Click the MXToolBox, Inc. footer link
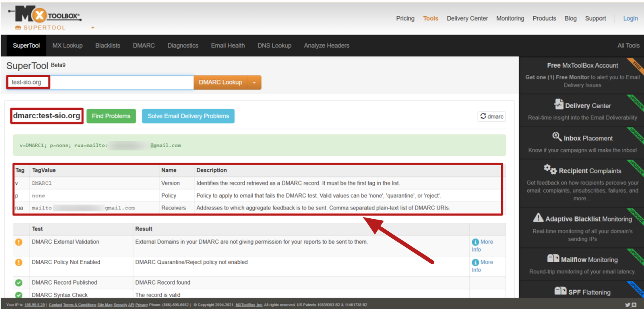 249,305
